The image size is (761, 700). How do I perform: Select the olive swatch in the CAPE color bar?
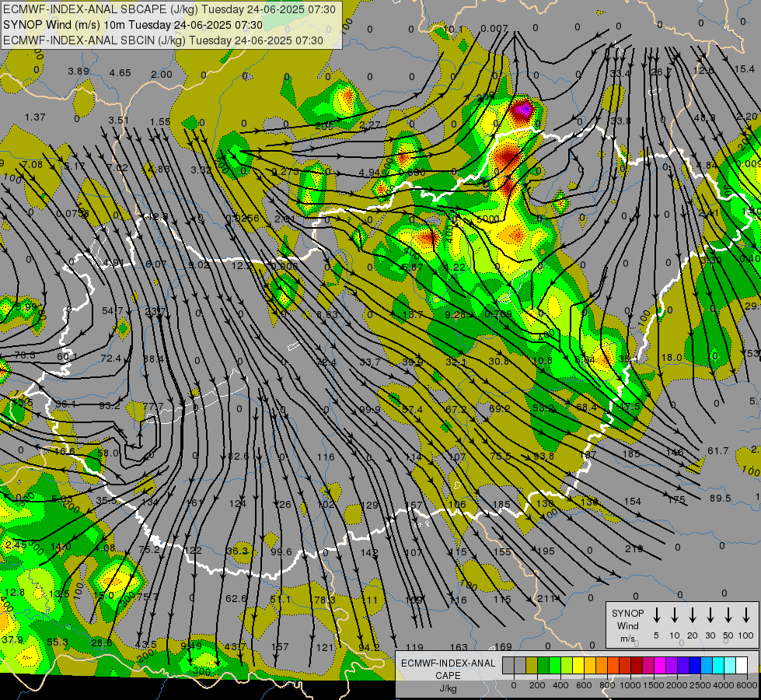coord(532,665)
